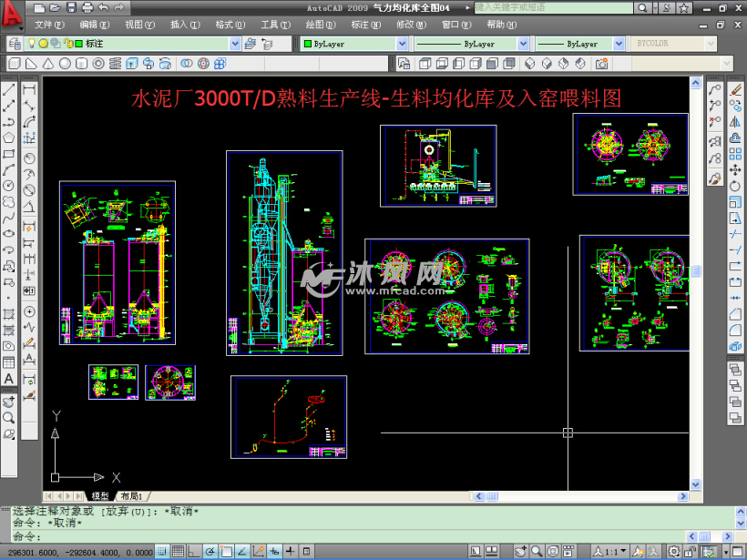Click in the keyword search input field
The height and width of the screenshot is (560, 747).
pos(554,7)
